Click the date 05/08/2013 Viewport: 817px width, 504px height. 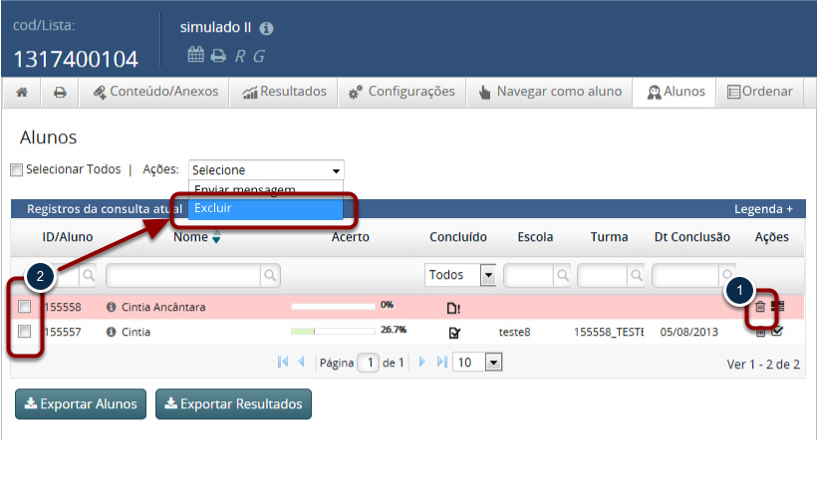688,333
